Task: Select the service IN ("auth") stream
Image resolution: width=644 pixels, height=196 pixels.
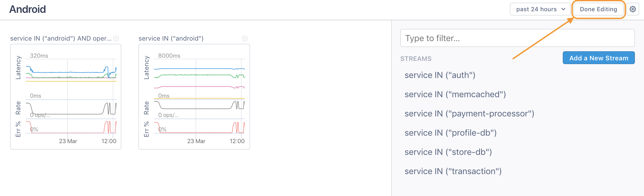Action: tap(440, 75)
